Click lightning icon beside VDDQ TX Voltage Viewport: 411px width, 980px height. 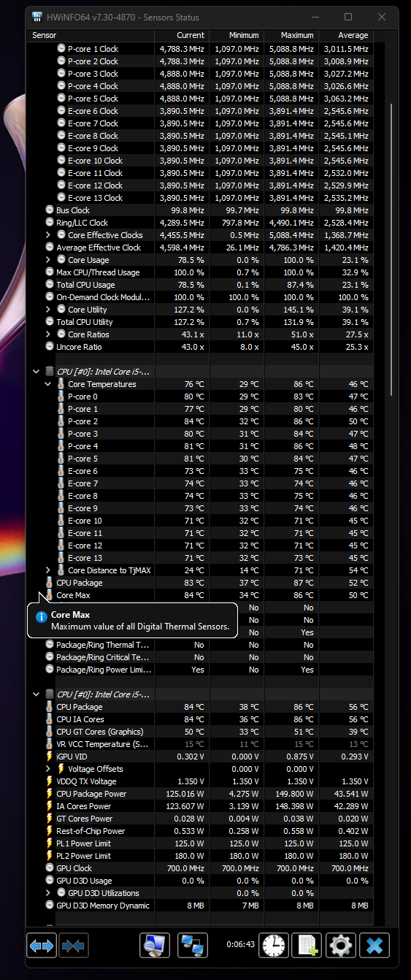tap(50, 781)
